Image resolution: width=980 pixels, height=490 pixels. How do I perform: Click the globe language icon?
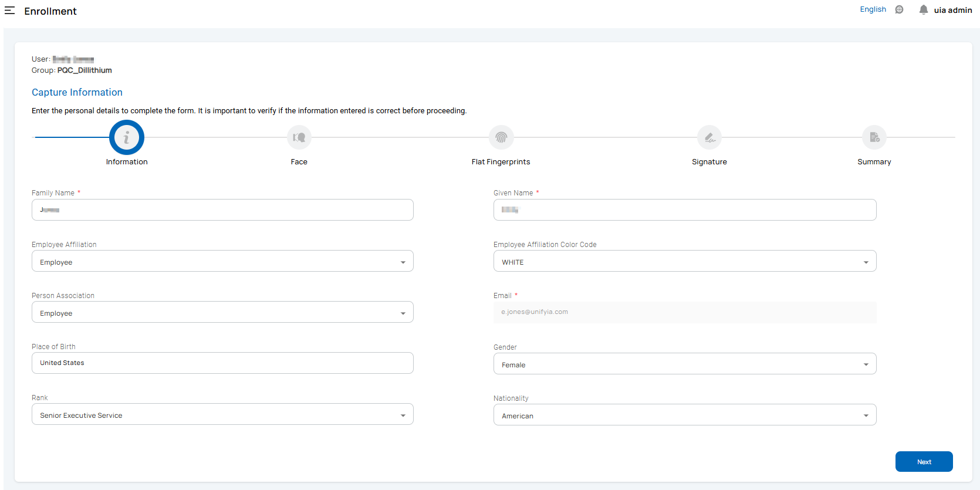[x=899, y=9]
